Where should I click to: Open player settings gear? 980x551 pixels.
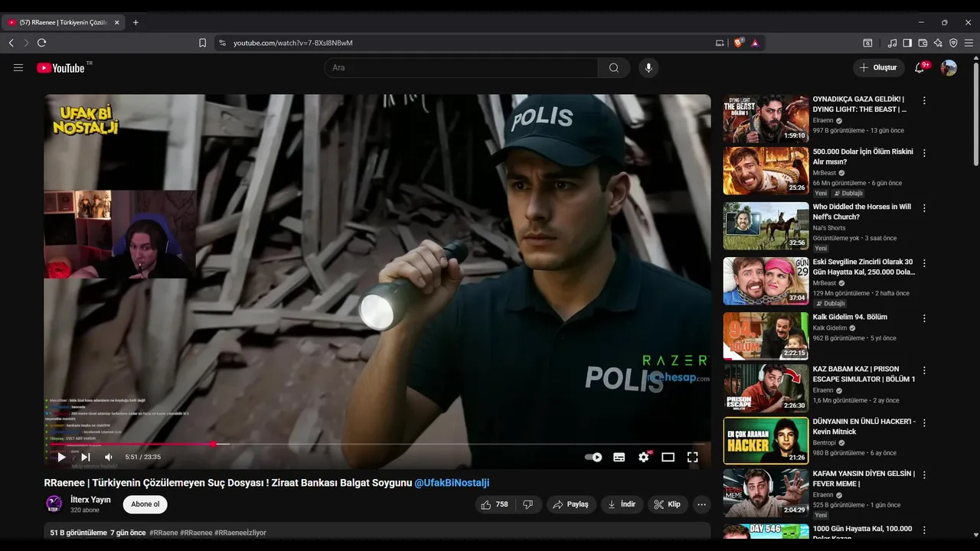[x=644, y=457]
